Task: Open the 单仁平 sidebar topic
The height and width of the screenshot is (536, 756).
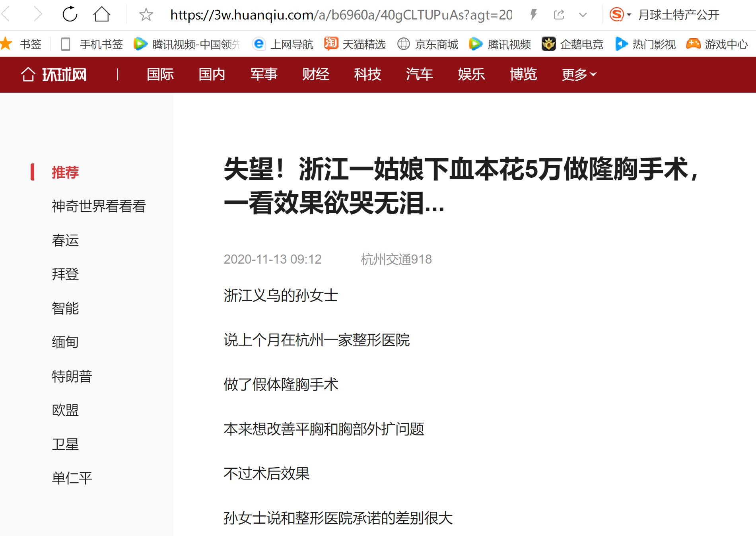Action: pyautogui.click(x=72, y=478)
